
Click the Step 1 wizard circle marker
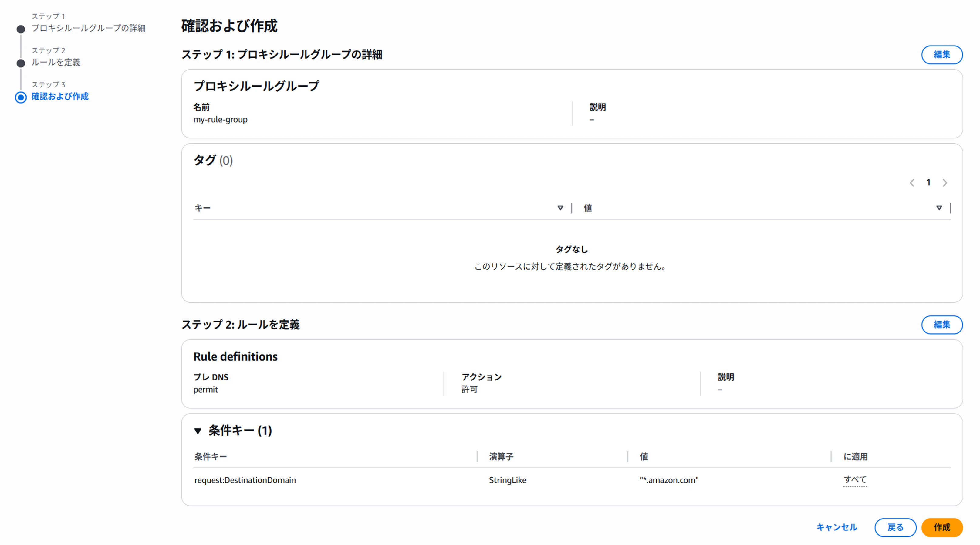point(21,29)
